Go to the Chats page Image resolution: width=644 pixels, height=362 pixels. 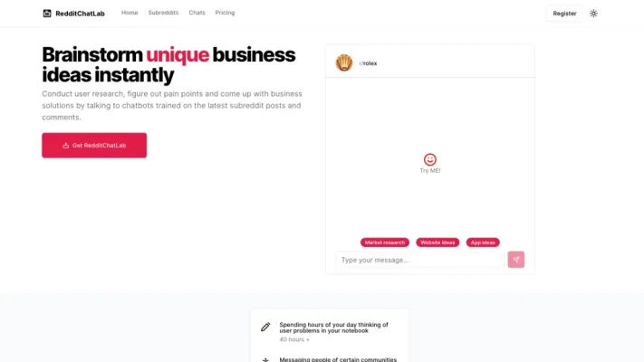click(197, 13)
